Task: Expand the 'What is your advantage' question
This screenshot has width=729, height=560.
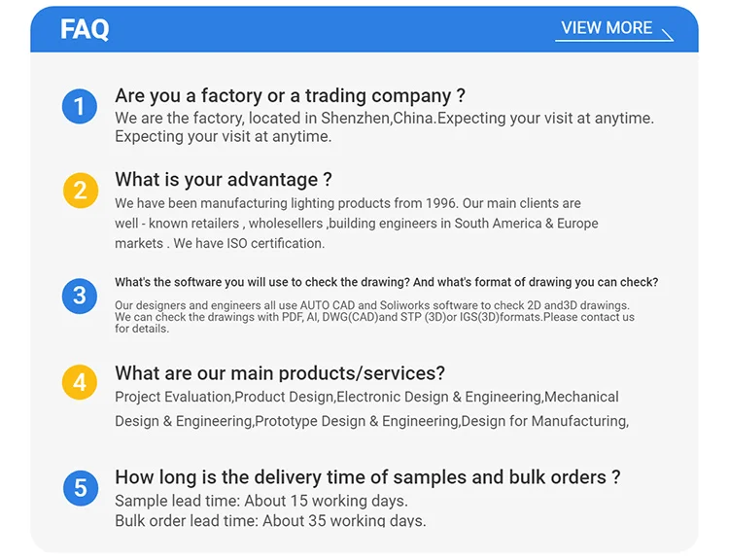Action: (x=224, y=180)
